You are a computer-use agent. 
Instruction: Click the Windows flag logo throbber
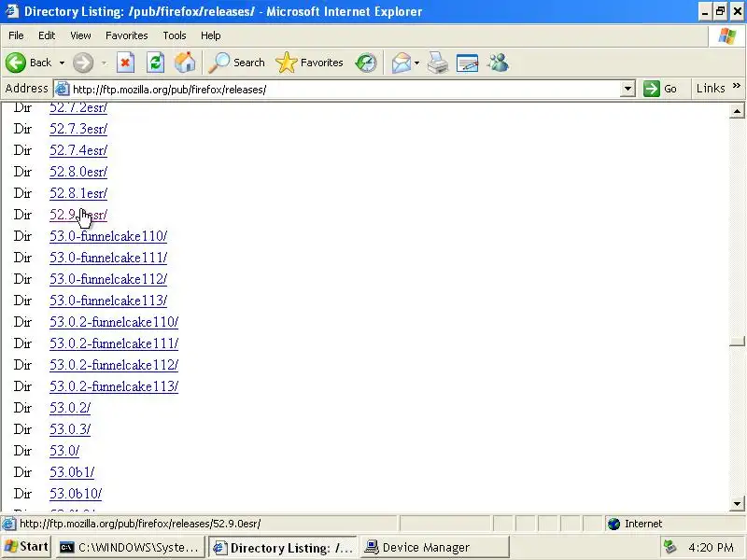coord(727,35)
